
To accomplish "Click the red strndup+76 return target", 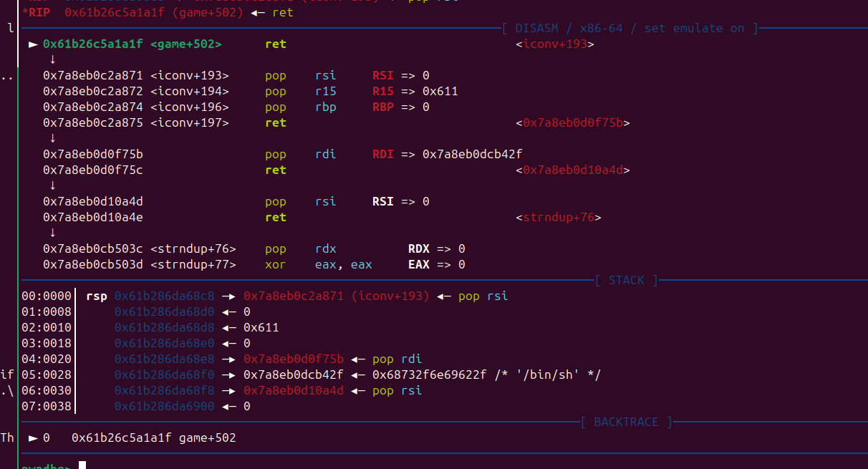I will 558,218.
